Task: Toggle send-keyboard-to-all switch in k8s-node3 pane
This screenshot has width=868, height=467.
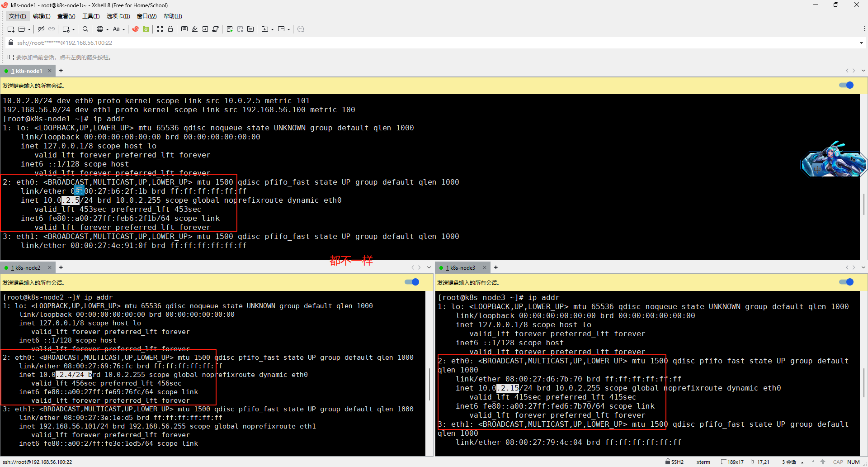Action: (x=846, y=282)
